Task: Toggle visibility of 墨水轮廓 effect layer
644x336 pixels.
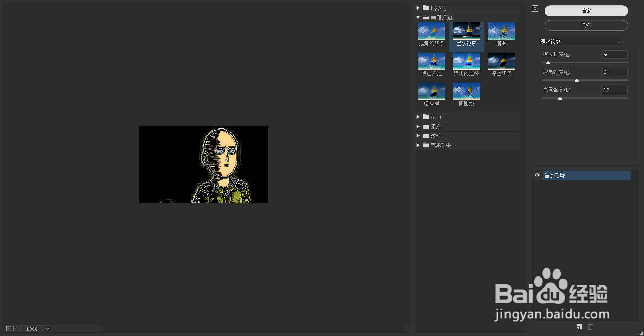Action: [537, 175]
